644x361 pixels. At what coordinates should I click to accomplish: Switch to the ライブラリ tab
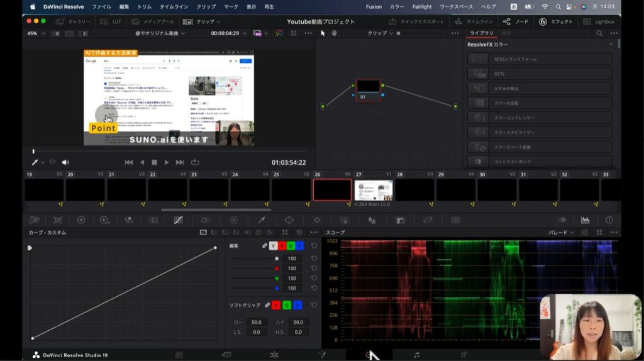coord(482,33)
